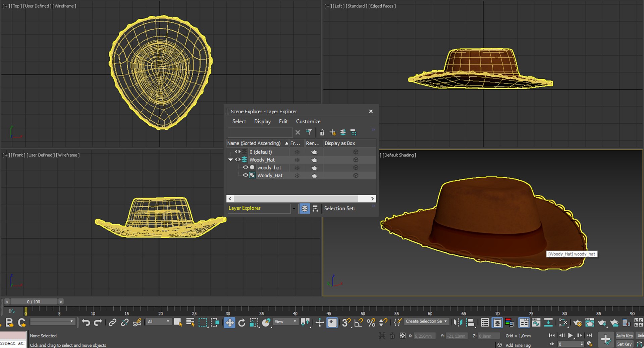Image resolution: width=644 pixels, height=348 pixels.
Task: Activate the Select and Link tool
Action: [x=112, y=323]
